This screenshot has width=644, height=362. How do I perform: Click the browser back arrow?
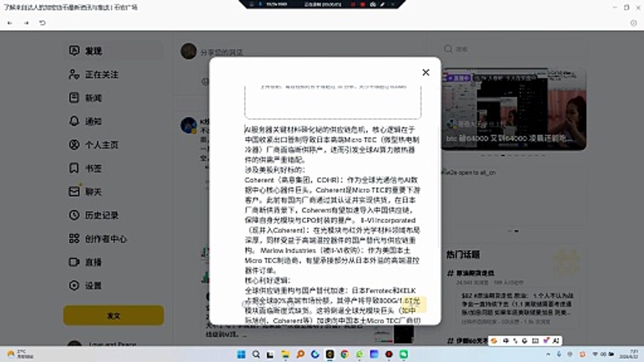(x=10, y=23)
